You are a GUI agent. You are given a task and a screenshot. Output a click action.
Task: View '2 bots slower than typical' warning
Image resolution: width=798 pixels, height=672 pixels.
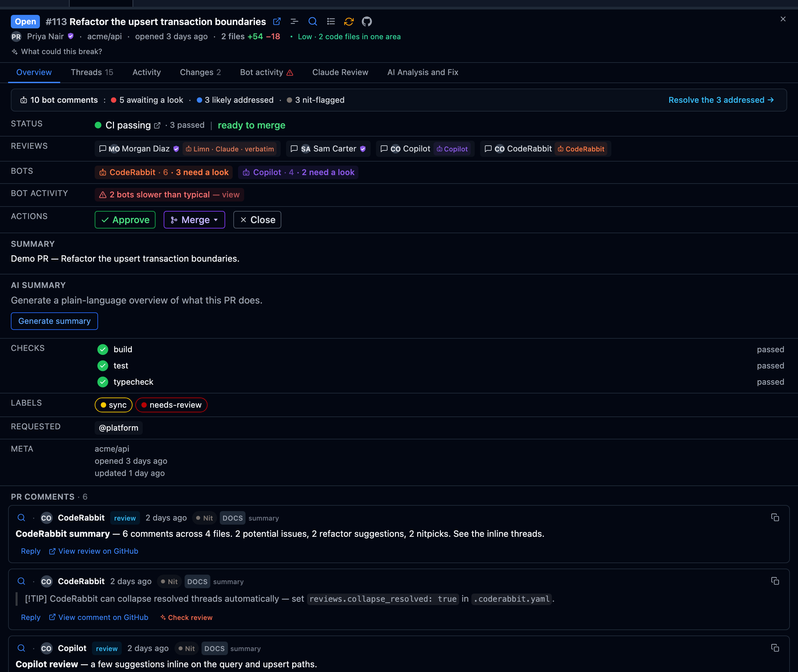pyautogui.click(x=169, y=195)
